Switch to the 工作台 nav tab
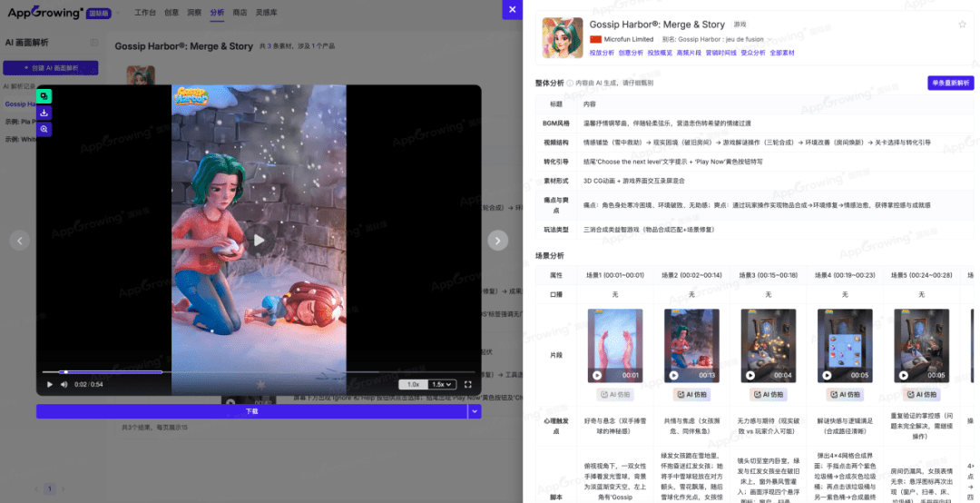The width and height of the screenshot is (980, 503). point(145,13)
